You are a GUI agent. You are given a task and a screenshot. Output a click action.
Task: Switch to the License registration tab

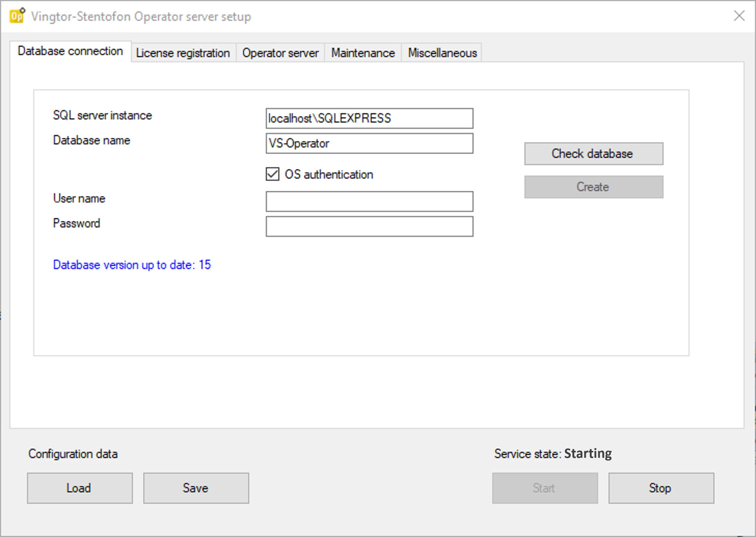pyautogui.click(x=183, y=53)
